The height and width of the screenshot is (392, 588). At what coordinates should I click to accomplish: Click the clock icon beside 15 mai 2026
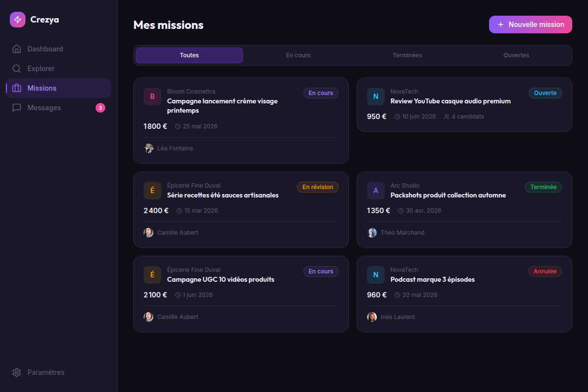coord(180,211)
